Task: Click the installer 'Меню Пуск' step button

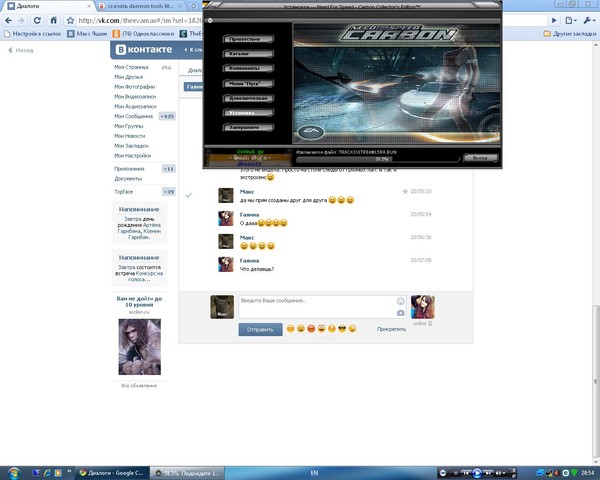Action: (248, 83)
